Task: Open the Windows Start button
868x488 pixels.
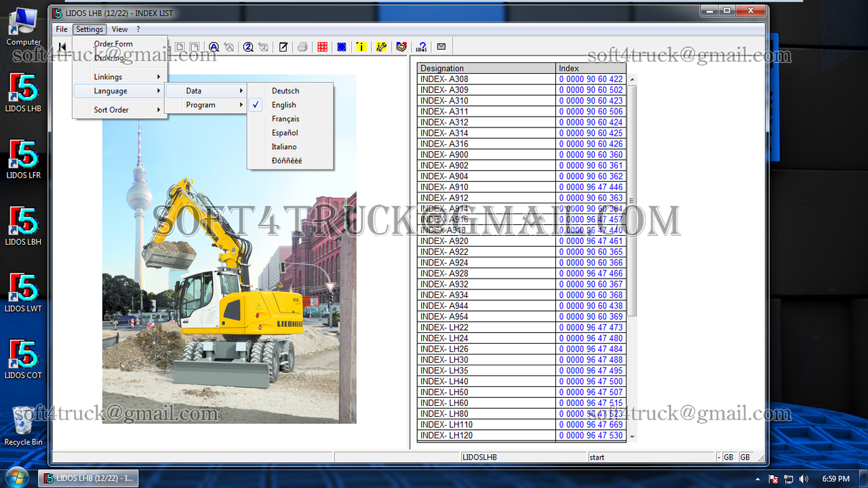Action: pos(17,478)
